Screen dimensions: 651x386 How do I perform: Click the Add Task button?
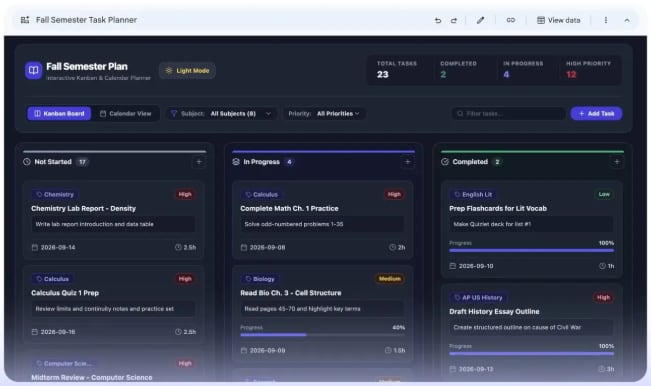596,114
